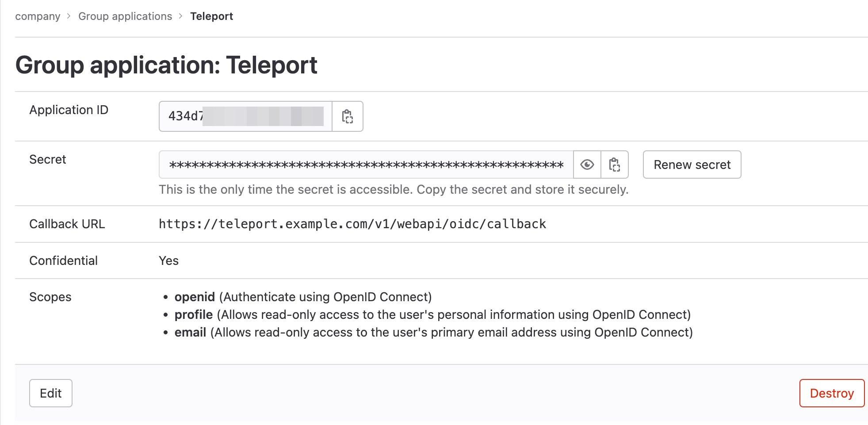868x425 pixels.
Task: Copy the Application ID to clipboard
Action: click(x=348, y=116)
